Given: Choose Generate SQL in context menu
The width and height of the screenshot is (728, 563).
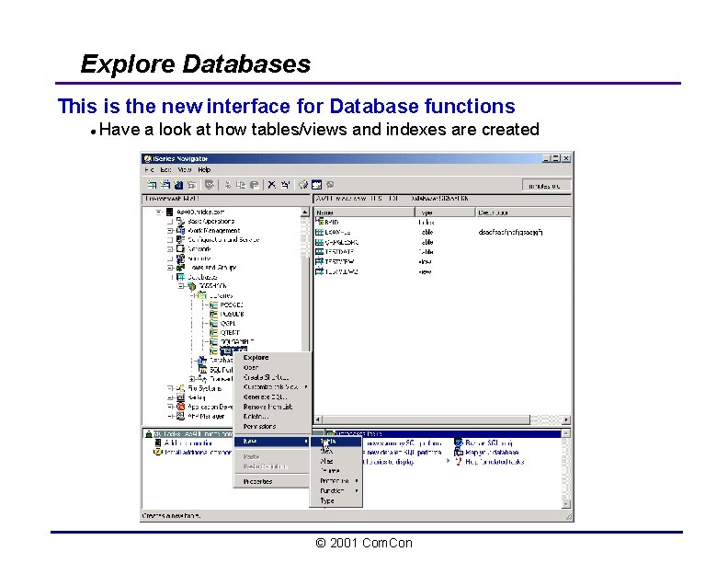Looking at the screenshot, I should point(272,397).
